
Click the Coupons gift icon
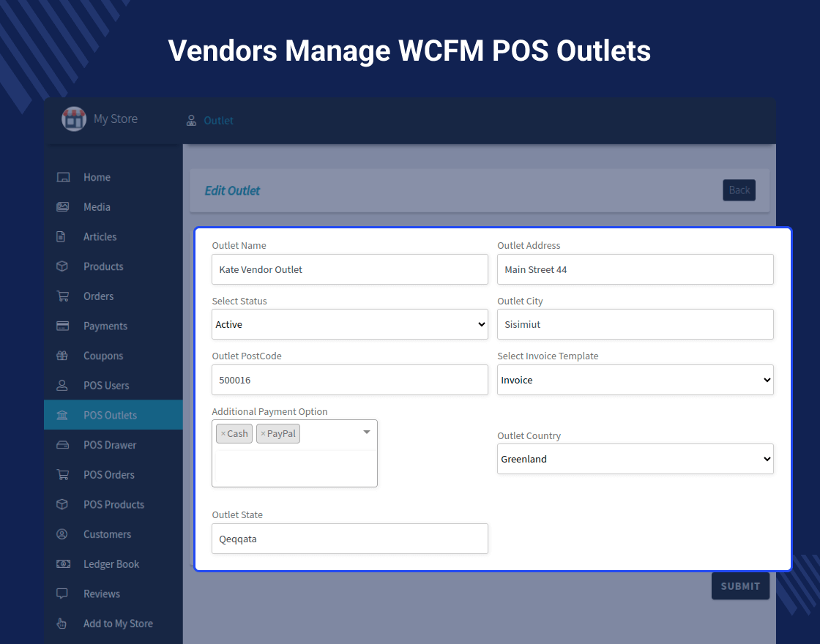[62, 356]
